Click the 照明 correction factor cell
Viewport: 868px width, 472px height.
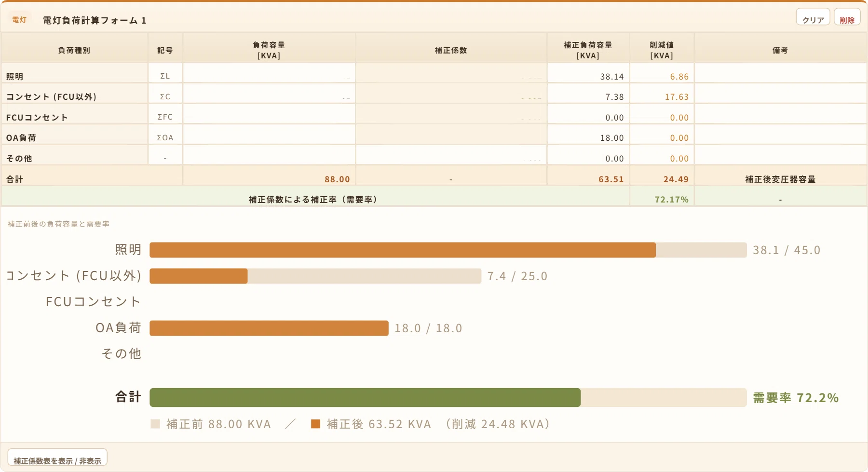point(451,73)
